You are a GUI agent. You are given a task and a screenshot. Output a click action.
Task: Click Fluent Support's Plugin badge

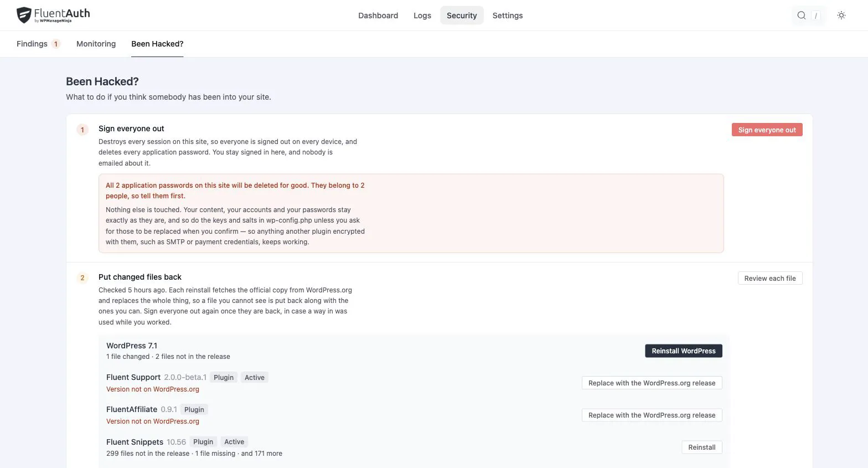click(224, 377)
